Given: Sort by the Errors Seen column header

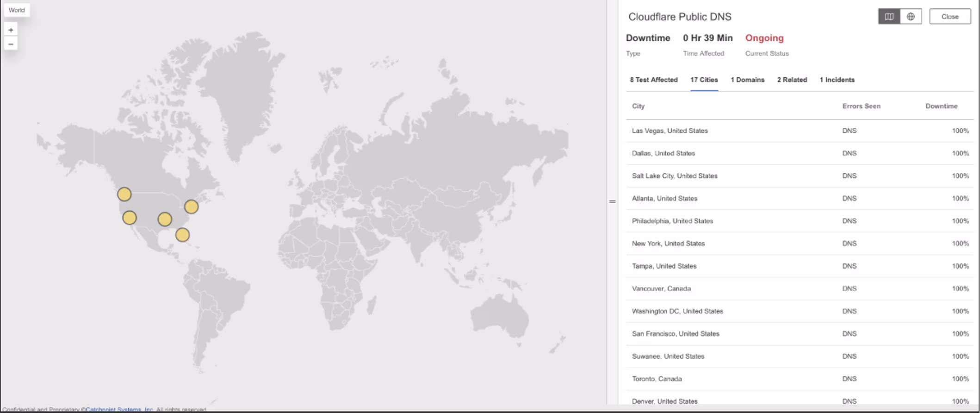Looking at the screenshot, I should [x=861, y=106].
